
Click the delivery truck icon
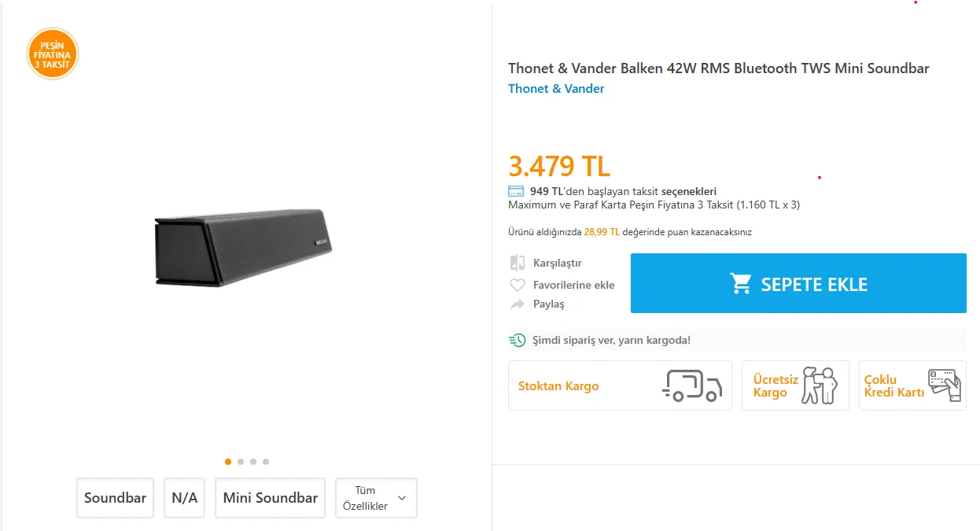[691, 385]
